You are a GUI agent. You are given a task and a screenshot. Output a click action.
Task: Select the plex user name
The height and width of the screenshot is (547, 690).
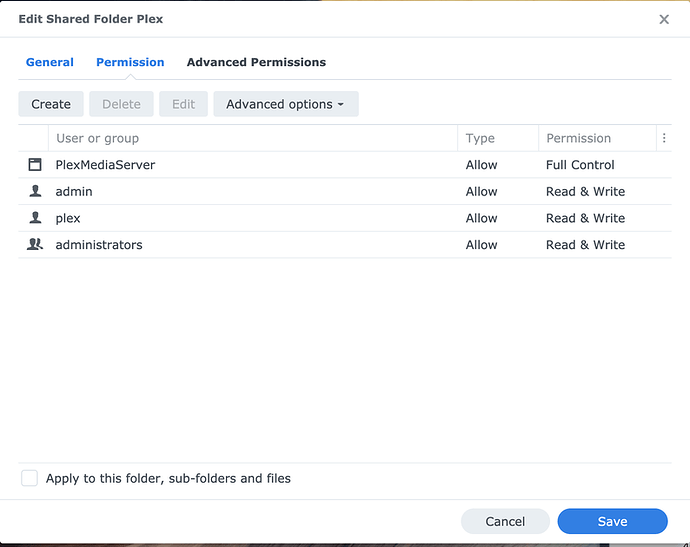click(68, 218)
